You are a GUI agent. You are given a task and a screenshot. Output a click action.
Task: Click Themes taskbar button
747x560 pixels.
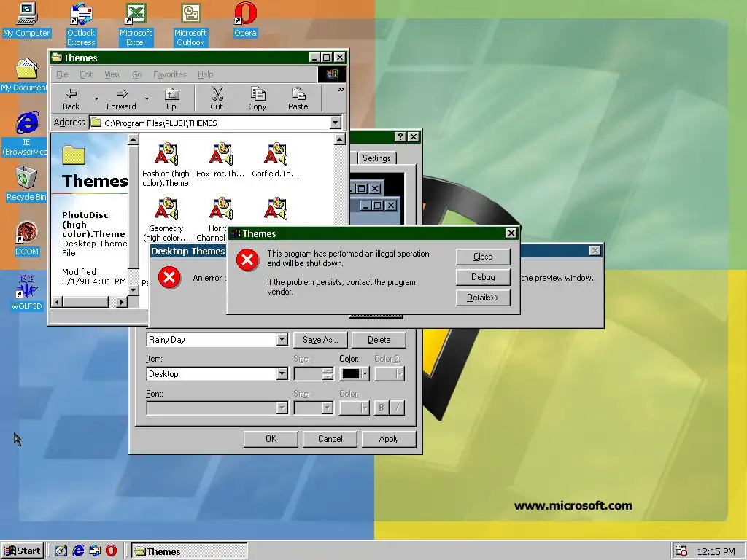coord(189,551)
